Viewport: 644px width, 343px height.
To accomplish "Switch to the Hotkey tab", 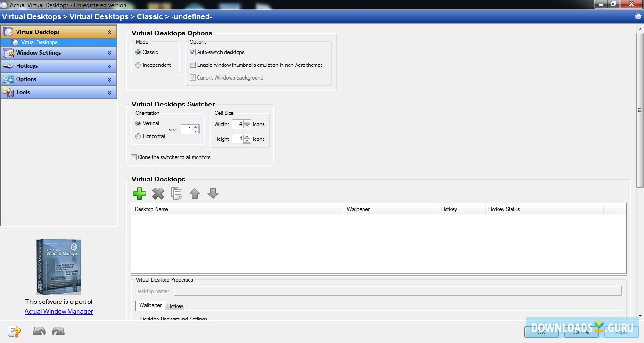I will tap(175, 306).
